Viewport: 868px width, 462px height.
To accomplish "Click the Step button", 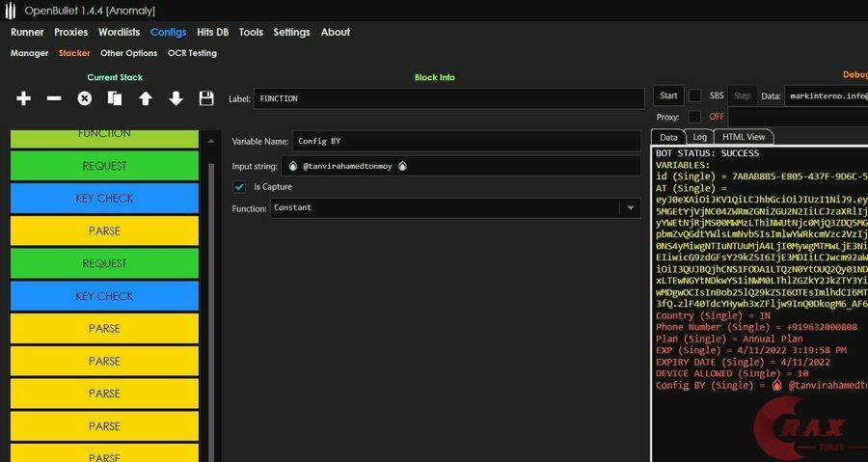I will click(742, 95).
